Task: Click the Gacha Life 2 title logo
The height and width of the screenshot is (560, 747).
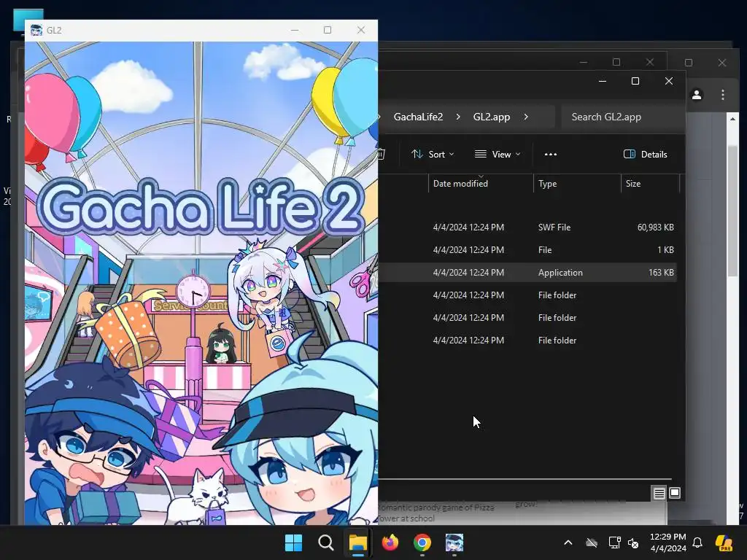Action: point(200,206)
